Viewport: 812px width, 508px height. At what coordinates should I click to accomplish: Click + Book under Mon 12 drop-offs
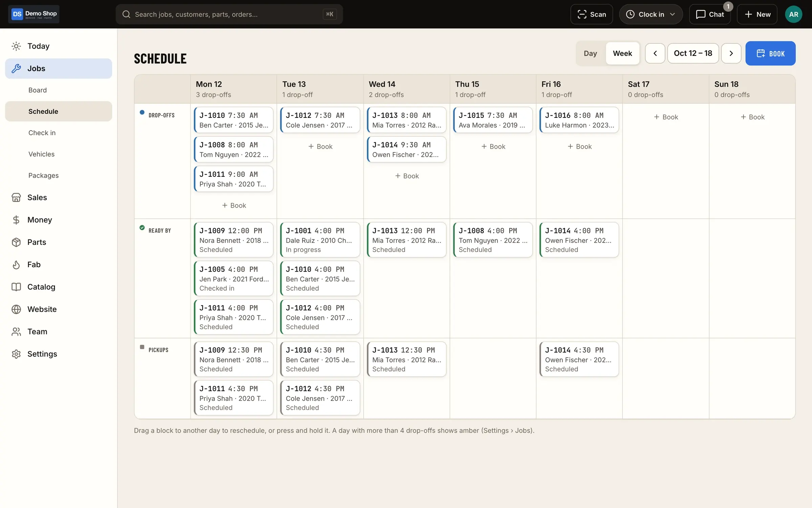(x=234, y=206)
